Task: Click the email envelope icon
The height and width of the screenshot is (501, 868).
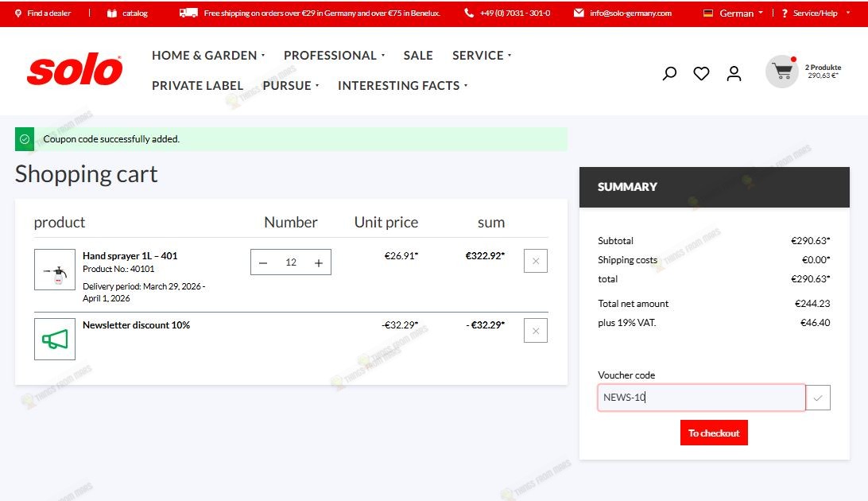Action: tap(579, 13)
